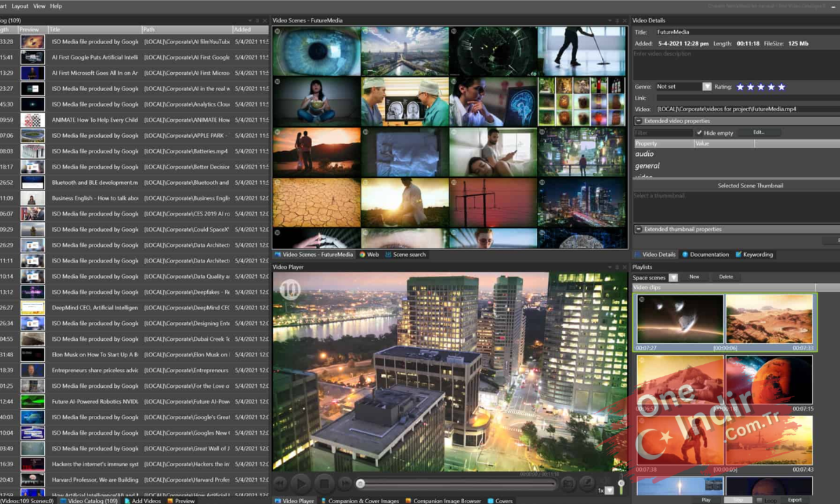
Task: Select the Bluetooth and BLE development row
Action: coord(134,182)
